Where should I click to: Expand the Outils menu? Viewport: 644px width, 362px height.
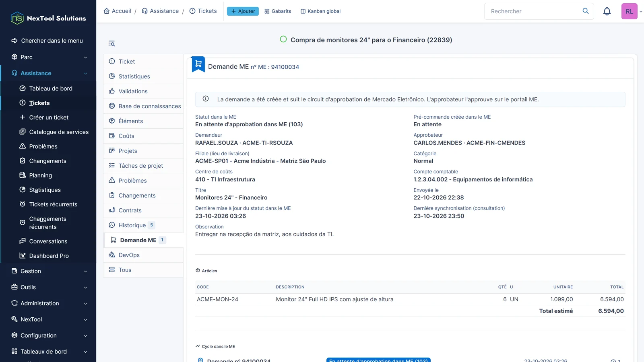click(48, 287)
